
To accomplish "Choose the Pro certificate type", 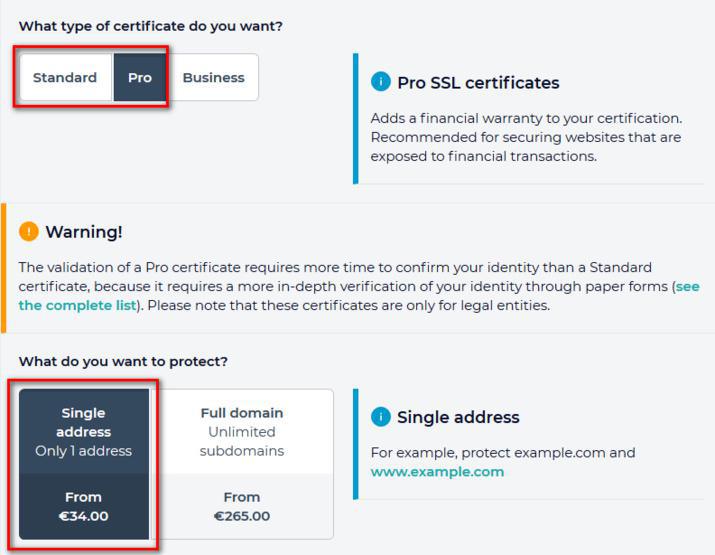I will pyautogui.click(x=140, y=78).
